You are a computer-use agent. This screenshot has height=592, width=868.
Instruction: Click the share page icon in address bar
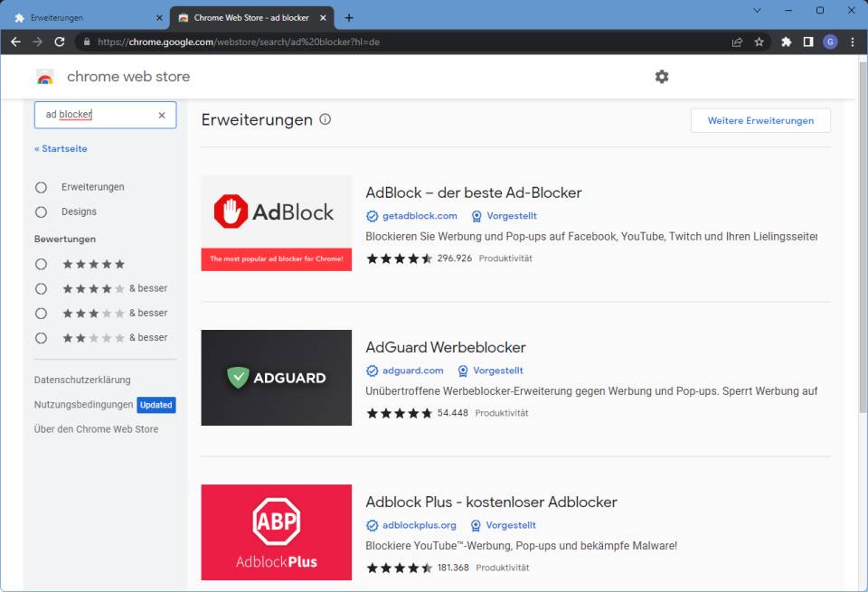[737, 42]
